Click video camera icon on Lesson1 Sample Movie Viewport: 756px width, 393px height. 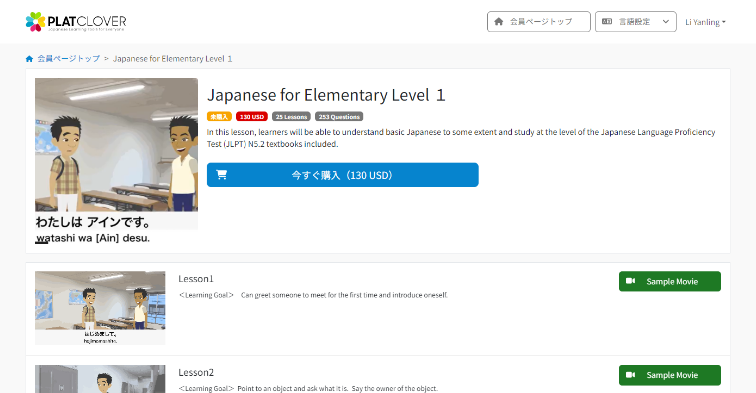[631, 281]
